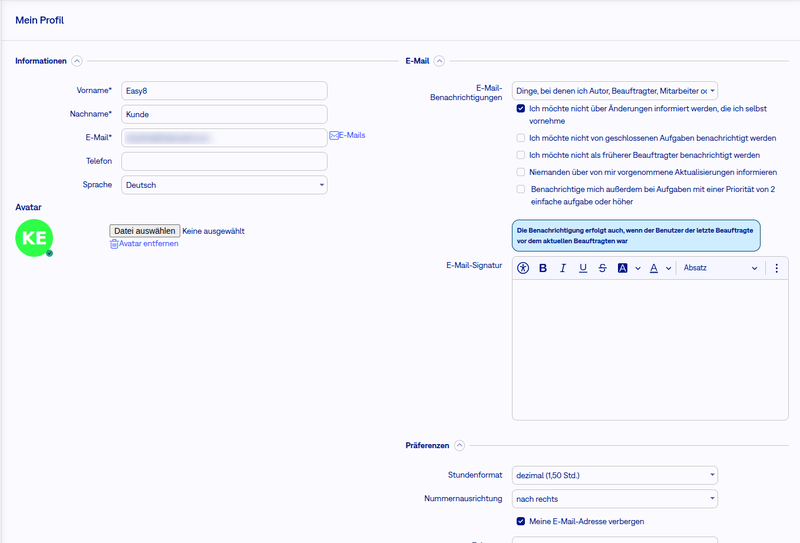The width and height of the screenshot is (800, 543).
Task: Click the envelope icon beside E-Mails
Action: coord(334,135)
